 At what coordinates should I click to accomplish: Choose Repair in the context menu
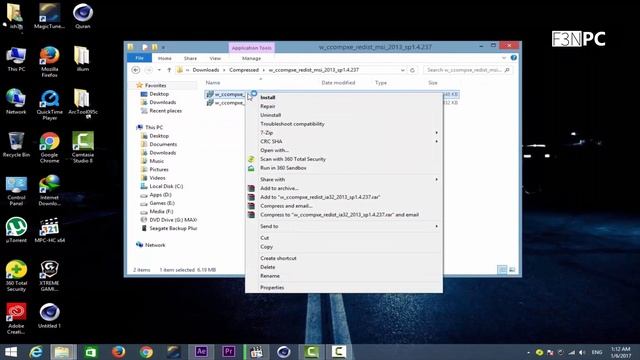[x=268, y=106]
